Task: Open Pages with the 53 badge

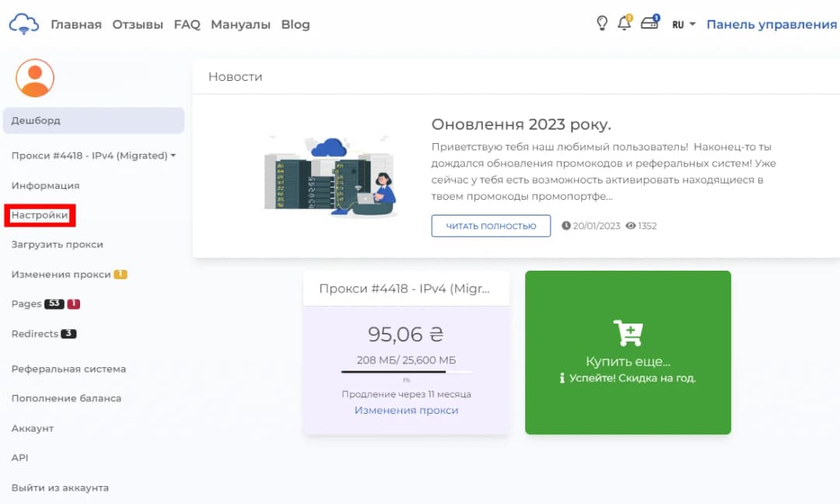Action: click(x=33, y=304)
